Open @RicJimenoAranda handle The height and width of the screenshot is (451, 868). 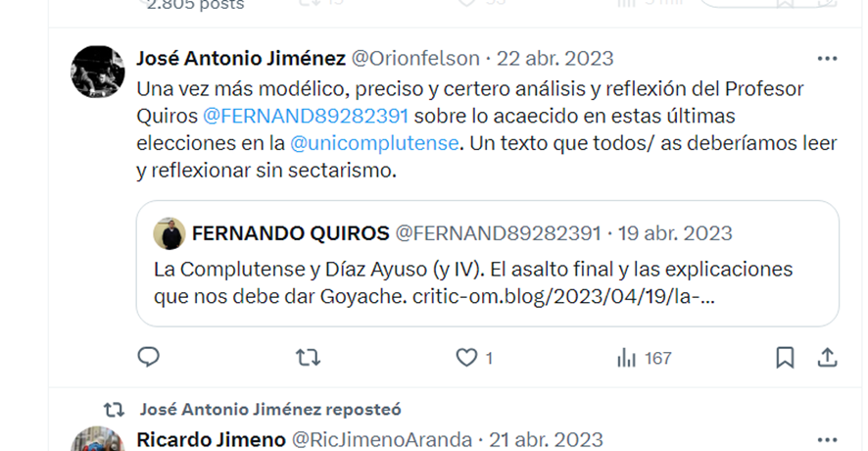pyautogui.click(x=382, y=440)
